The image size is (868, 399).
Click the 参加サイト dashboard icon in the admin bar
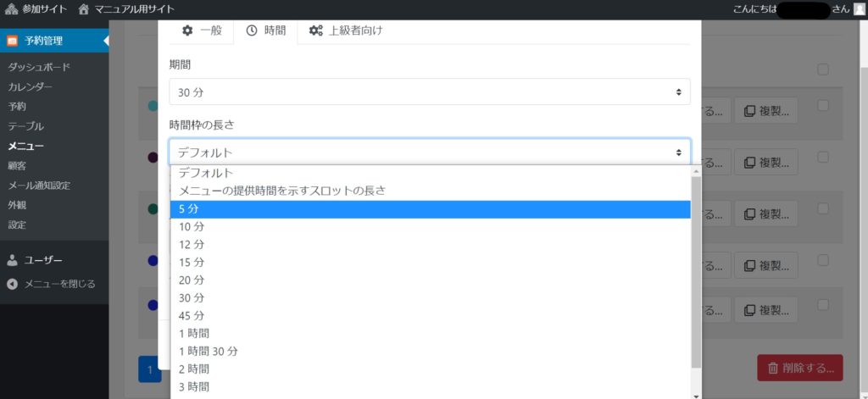click(11, 9)
